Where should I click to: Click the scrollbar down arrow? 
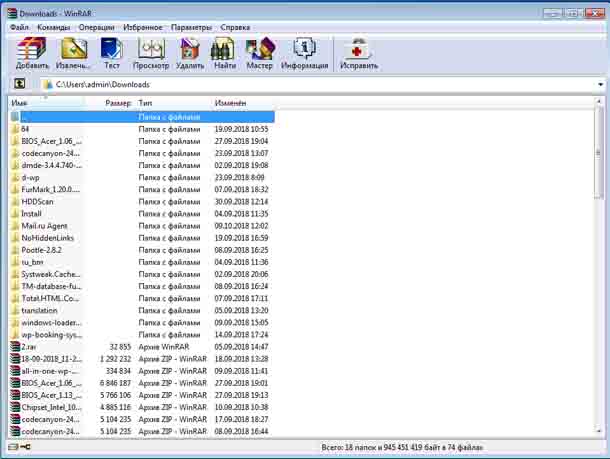coord(599,431)
